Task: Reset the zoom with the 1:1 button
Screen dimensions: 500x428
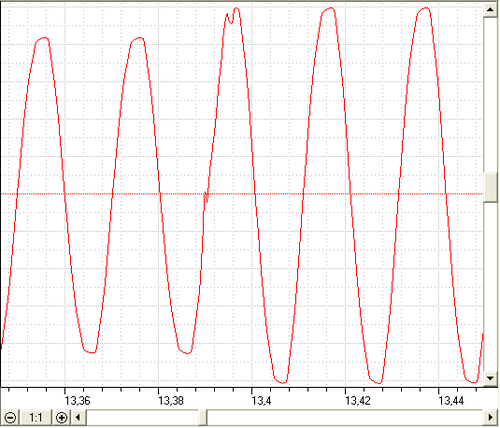Action: coord(36,417)
